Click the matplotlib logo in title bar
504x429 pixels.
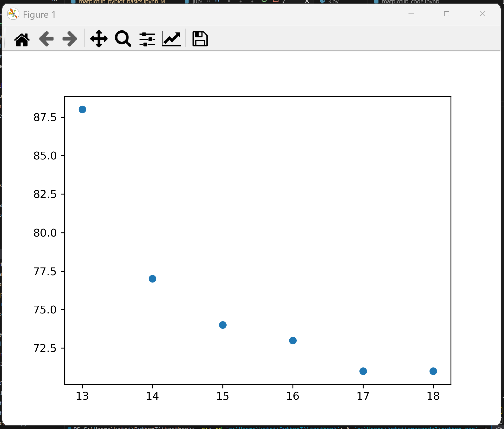pos(13,14)
